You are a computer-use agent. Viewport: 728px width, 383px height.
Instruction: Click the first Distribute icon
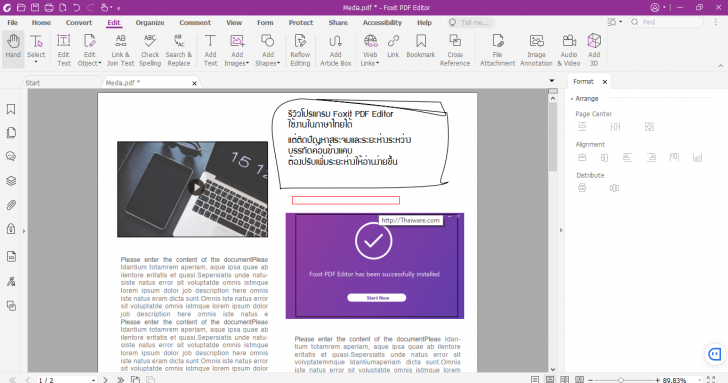pos(582,188)
